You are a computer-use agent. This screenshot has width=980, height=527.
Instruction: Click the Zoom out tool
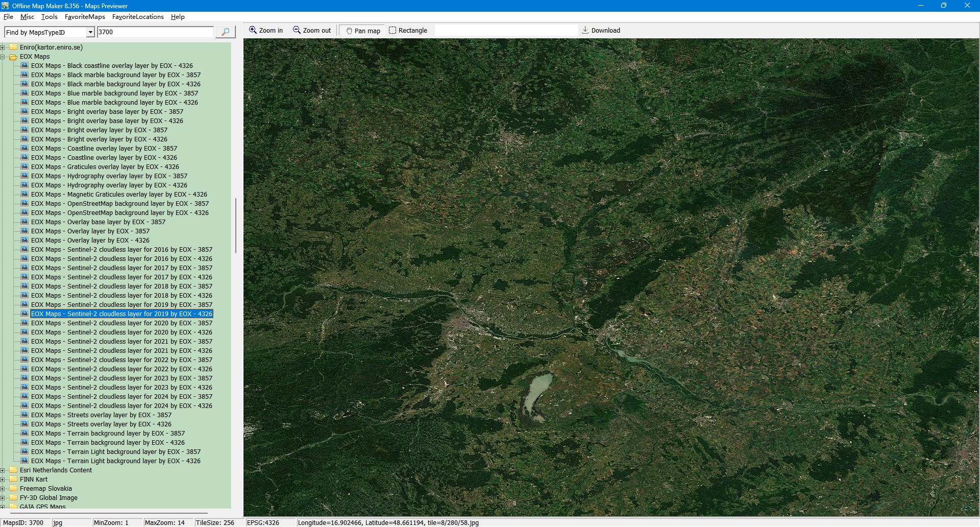pyautogui.click(x=312, y=31)
